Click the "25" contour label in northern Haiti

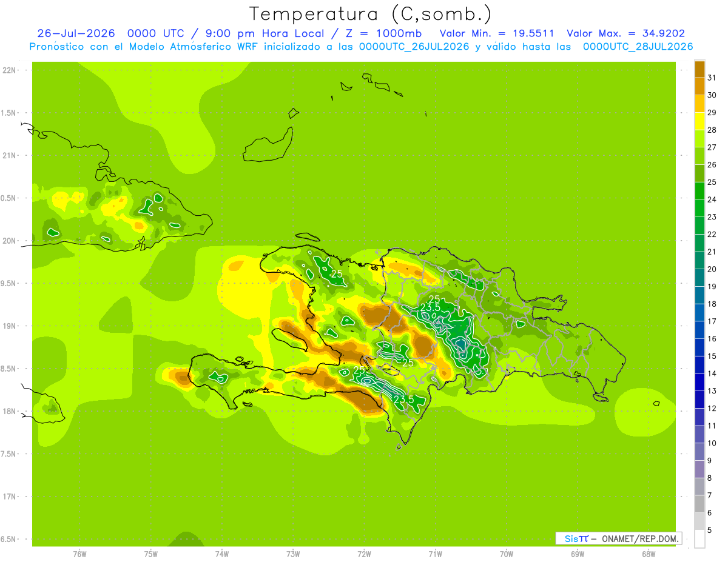337,274
